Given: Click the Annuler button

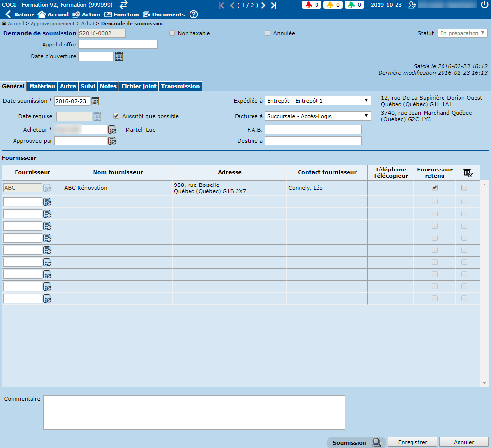Looking at the screenshot, I should point(464,442).
